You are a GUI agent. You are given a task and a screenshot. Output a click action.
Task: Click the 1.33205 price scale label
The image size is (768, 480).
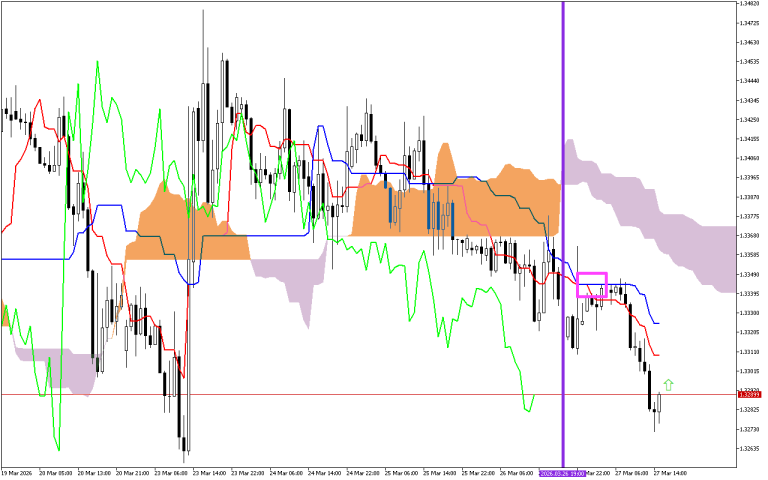point(749,333)
